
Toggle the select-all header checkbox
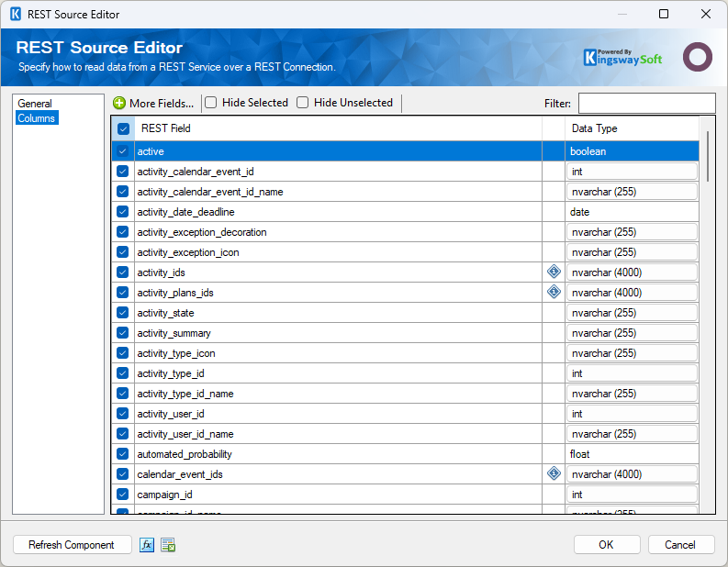point(123,128)
